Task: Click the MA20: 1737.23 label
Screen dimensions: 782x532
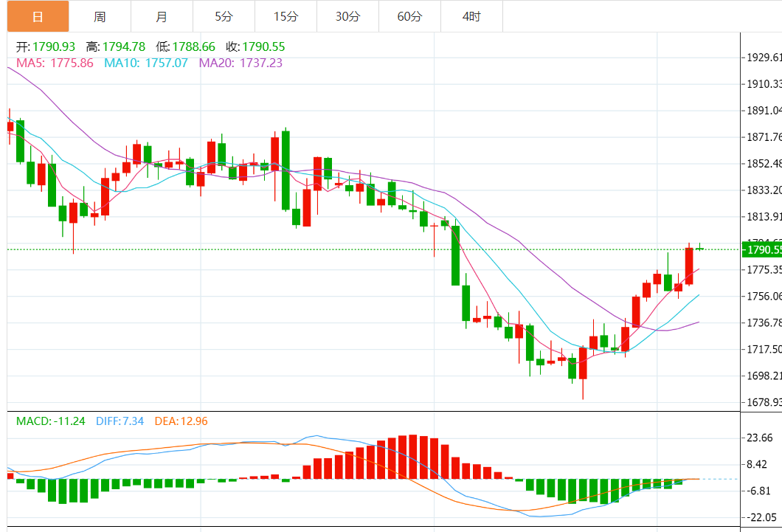Action: point(241,63)
